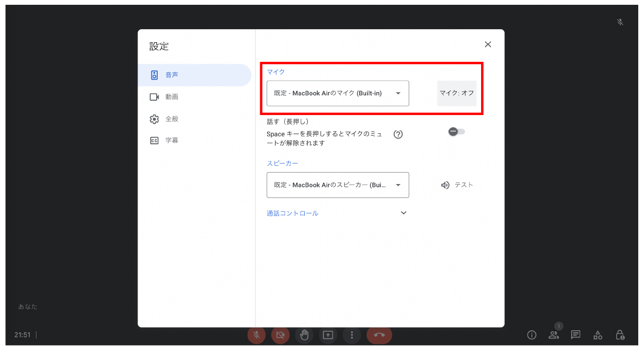Click the present screen icon
Image resolution: width=644 pixels, height=348 pixels.
click(x=328, y=335)
